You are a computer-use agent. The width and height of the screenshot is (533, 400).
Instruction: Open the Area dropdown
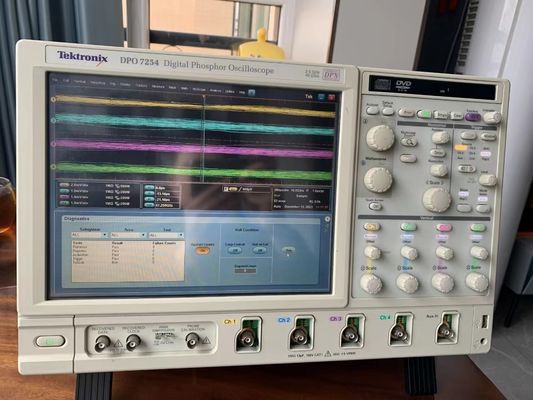tap(128, 235)
